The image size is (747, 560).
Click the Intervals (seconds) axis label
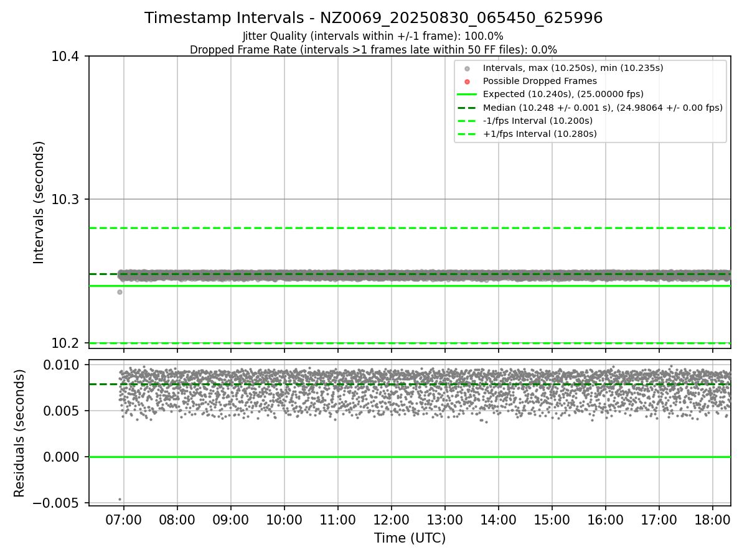coord(39,202)
